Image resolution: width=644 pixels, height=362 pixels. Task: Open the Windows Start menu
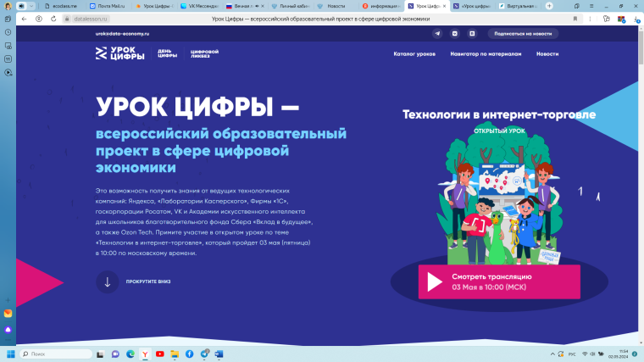click(11, 354)
